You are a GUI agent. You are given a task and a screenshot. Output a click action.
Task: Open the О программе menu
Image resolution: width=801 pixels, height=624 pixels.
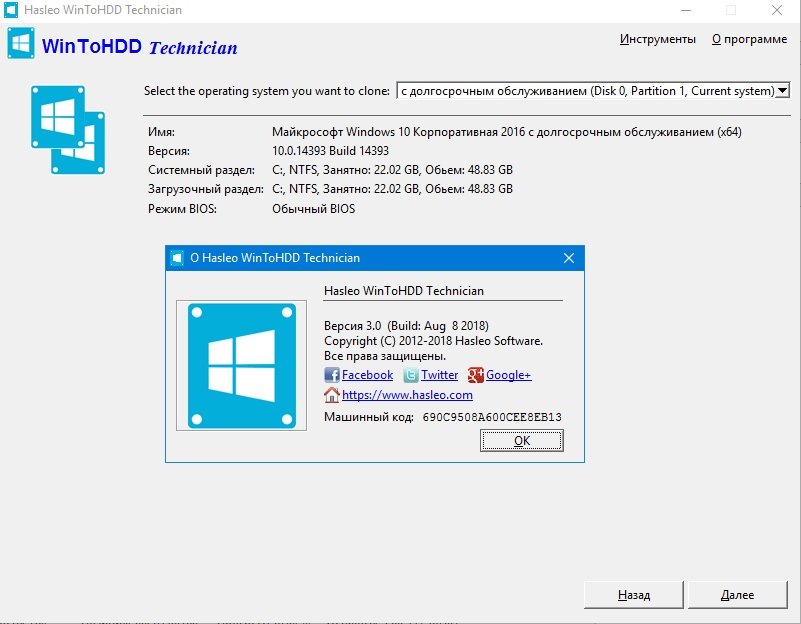(749, 39)
